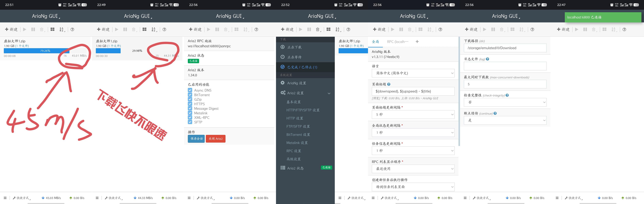Click the 正在等待 clock icon in sidebar
Viewport: 644px width, 204px height.
click(x=282, y=57)
